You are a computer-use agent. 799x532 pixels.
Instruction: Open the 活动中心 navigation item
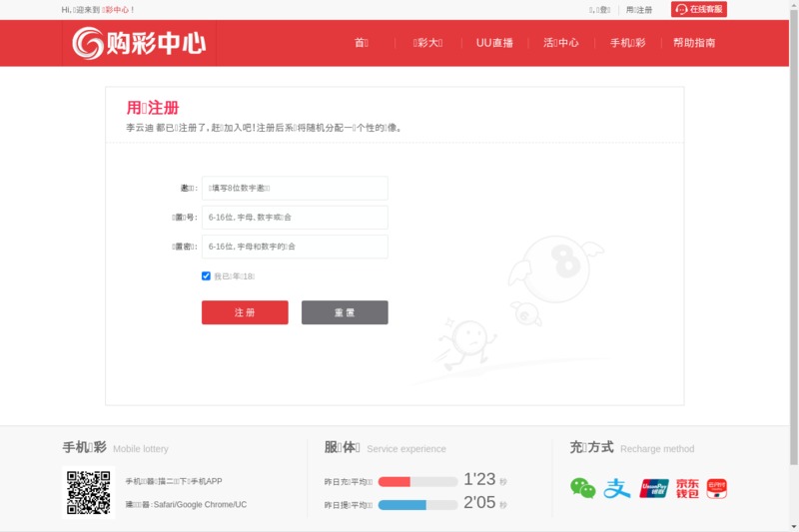coord(561,43)
